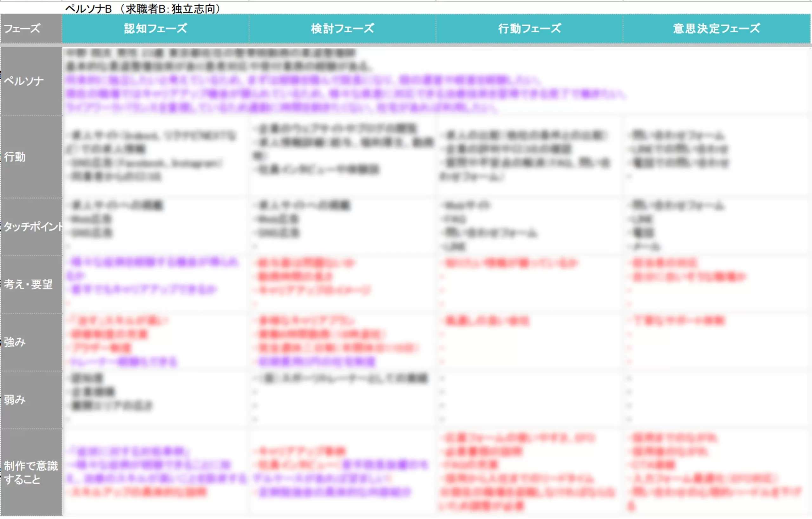Select the 行動 row label cell
The width and height of the screenshot is (812, 519).
point(30,157)
